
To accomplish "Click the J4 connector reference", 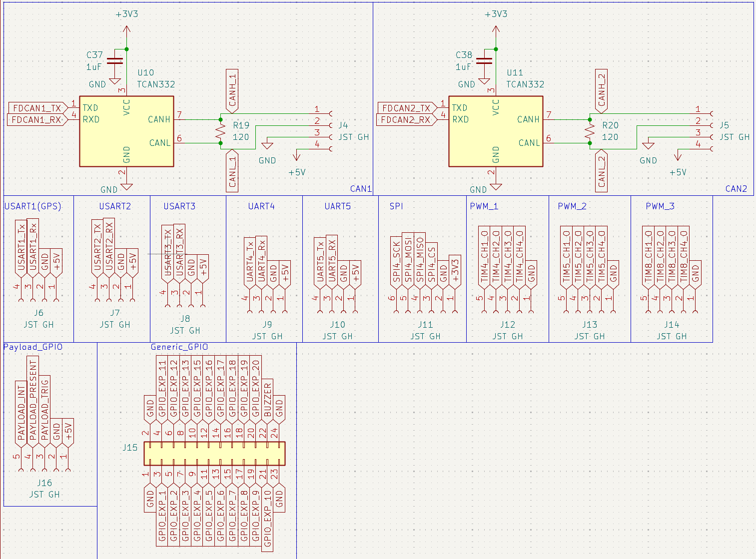I will (x=343, y=125).
